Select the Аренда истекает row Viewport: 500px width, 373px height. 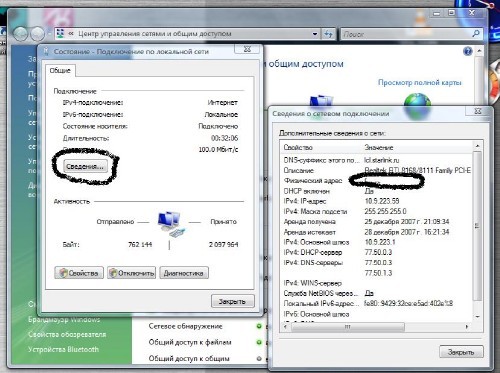coord(377,232)
